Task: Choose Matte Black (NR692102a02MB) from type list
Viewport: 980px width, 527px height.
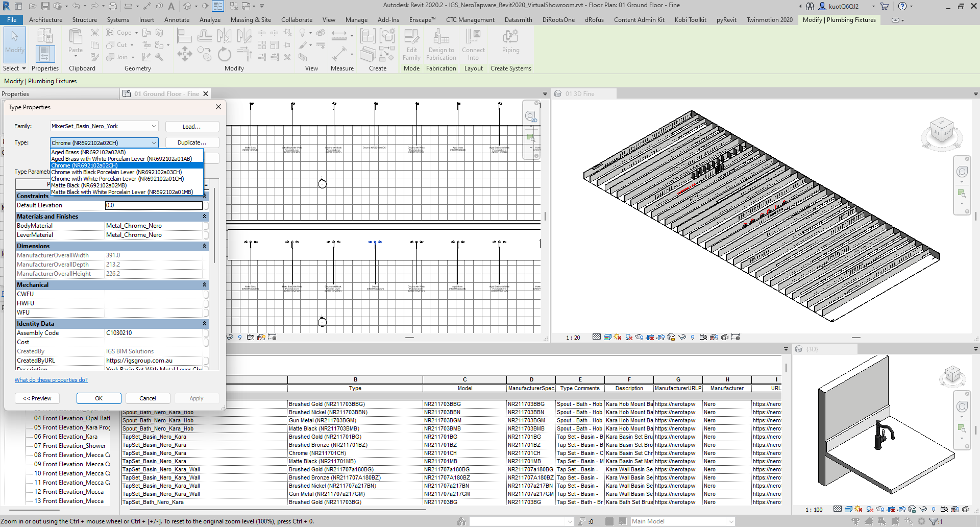Action: 89,185
